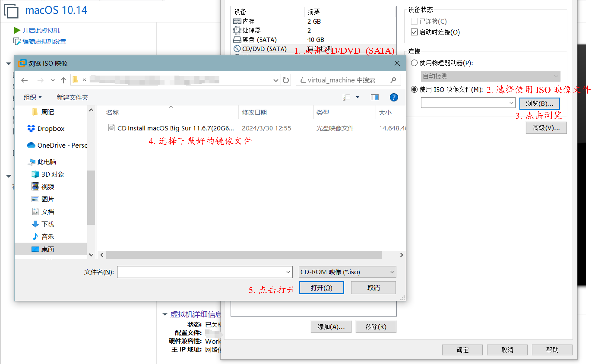
Task: Click the search magnifier icon
Action: tap(393, 80)
